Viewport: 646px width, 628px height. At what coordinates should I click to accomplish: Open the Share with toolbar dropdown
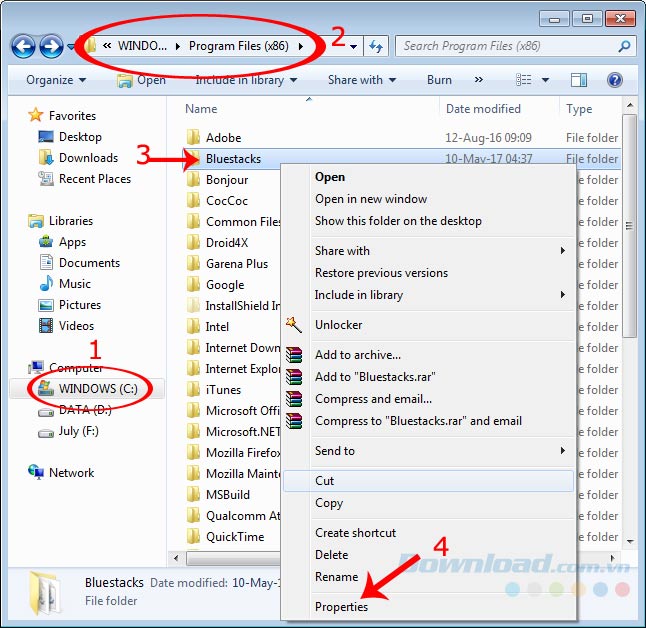tap(362, 80)
